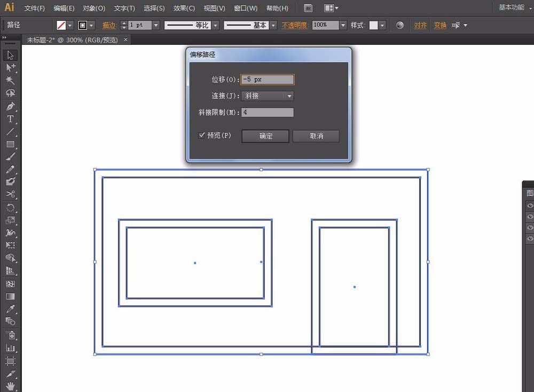Open the 样式 graphic style dropdown arrow
This screenshot has width=534, height=392.
coord(382,25)
